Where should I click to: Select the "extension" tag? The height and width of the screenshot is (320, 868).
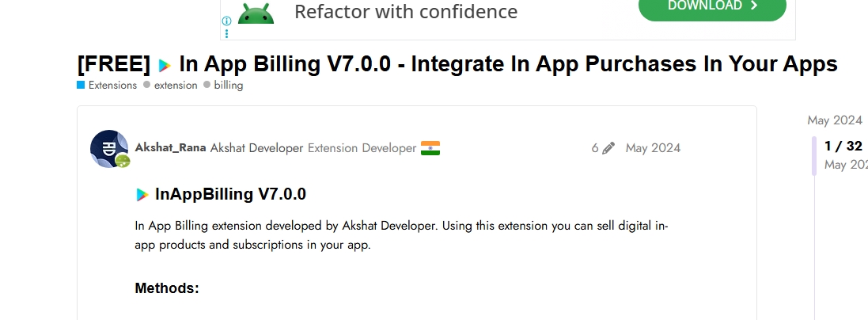coord(175,85)
